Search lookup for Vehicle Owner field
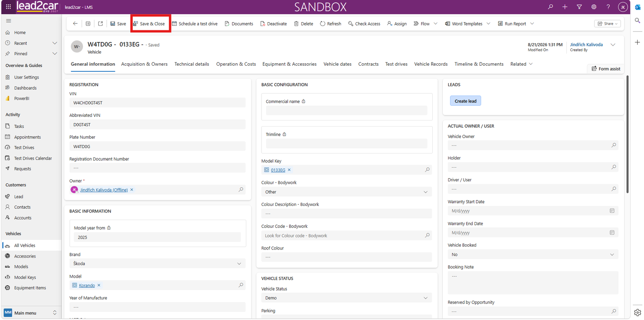 [x=614, y=145]
